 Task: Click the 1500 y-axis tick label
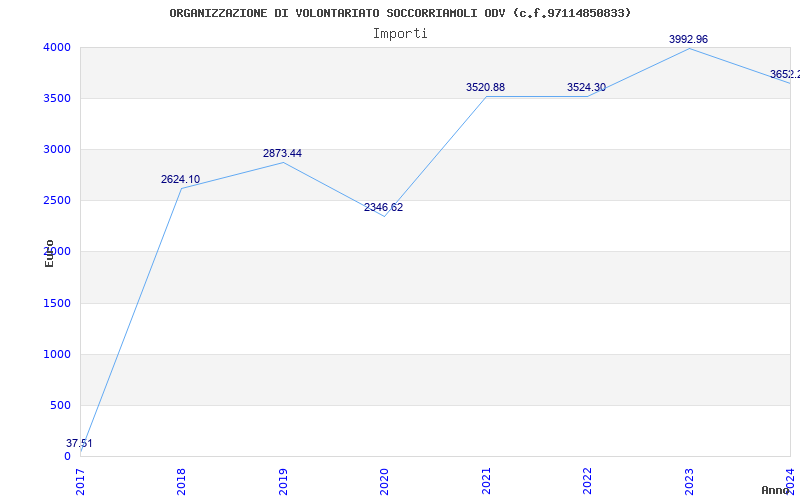point(56,303)
